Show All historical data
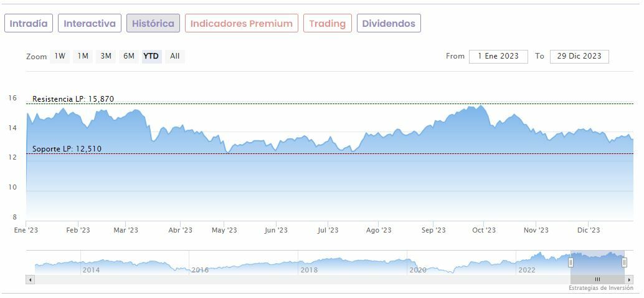644x298 pixels. (x=175, y=56)
